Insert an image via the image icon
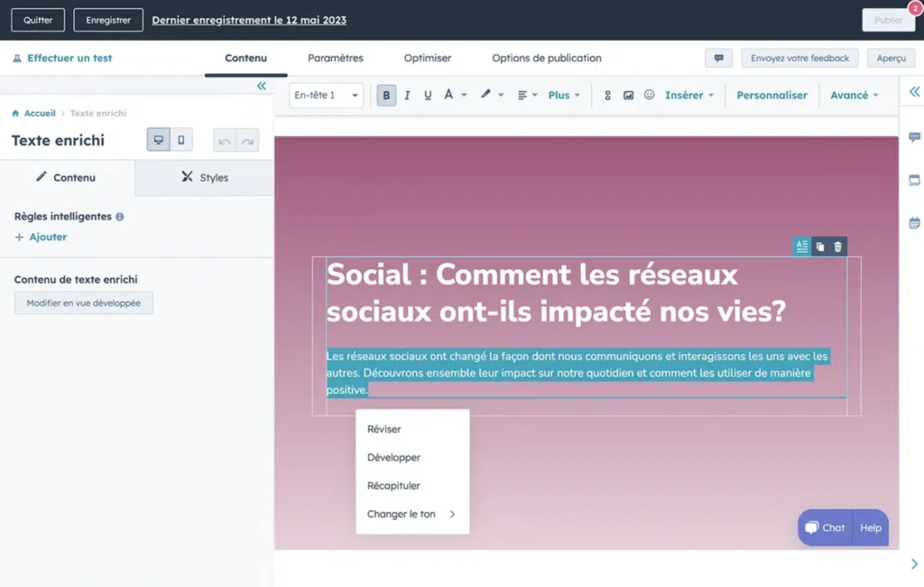The width and height of the screenshot is (924, 587). (628, 94)
